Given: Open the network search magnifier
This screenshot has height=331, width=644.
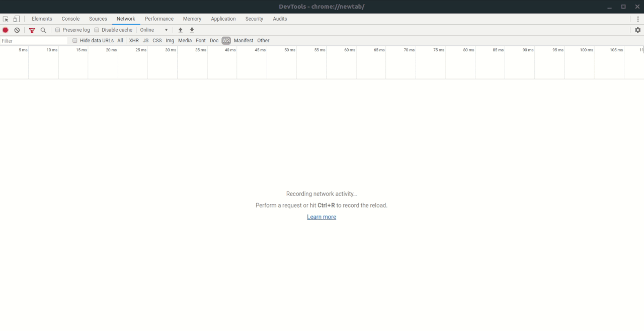Looking at the screenshot, I should tap(43, 30).
